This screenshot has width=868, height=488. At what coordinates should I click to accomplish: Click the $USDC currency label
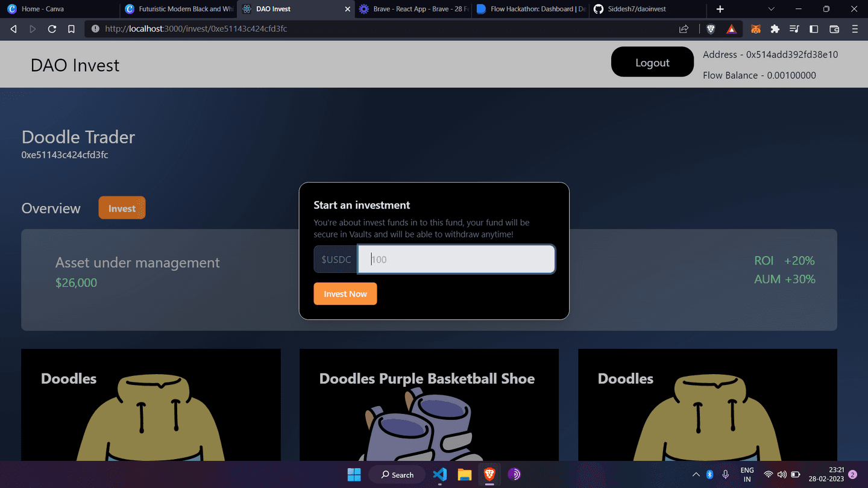[336, 259]
